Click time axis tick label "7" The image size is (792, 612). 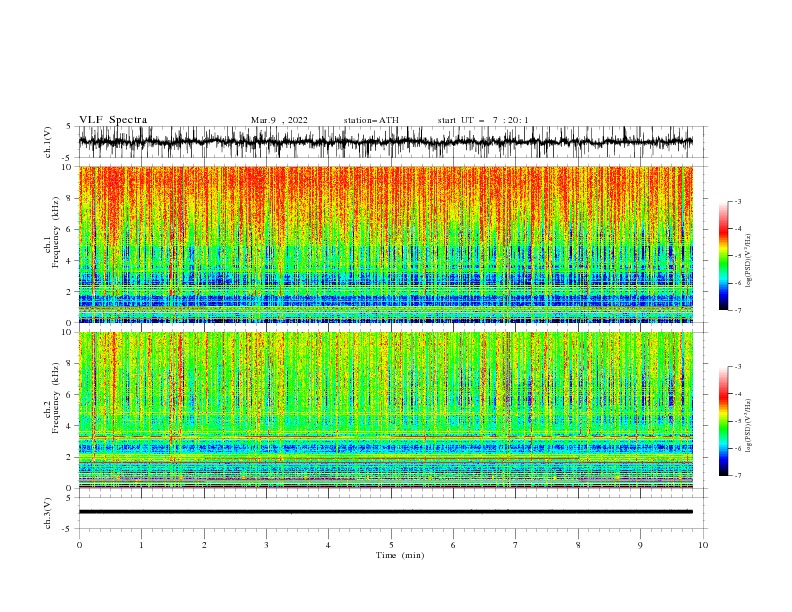(516, 545)
